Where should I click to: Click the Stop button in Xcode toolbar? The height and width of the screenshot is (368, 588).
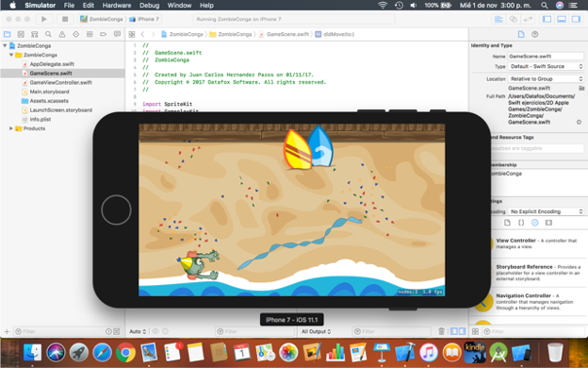coord(65,19)
